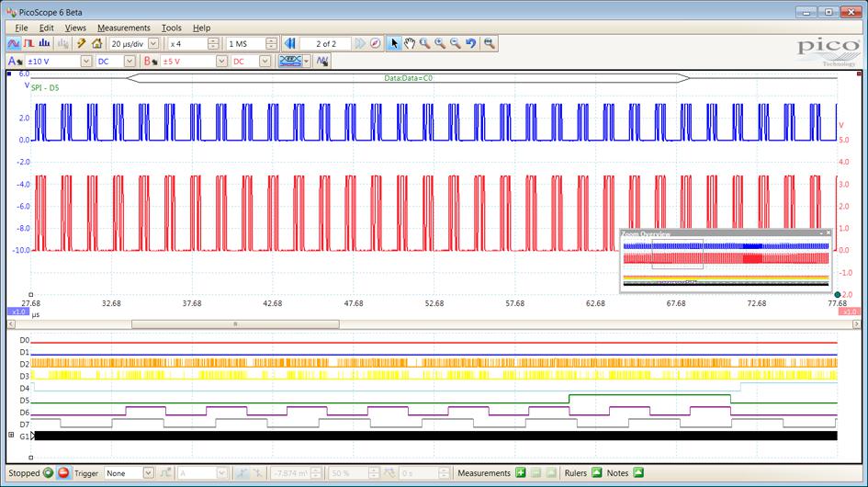
Task: Open the Trigger mode None dropdown
Action: [x=148, y=473]
